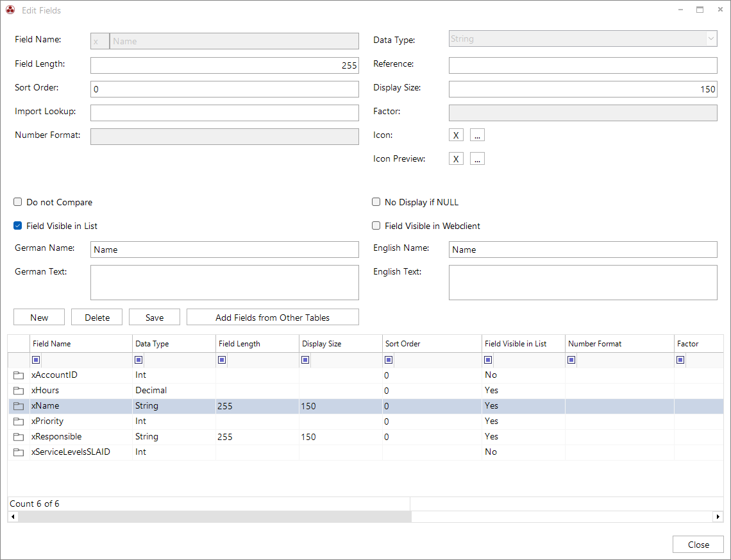Select the xAccountID field name cell

pos(81,375)
